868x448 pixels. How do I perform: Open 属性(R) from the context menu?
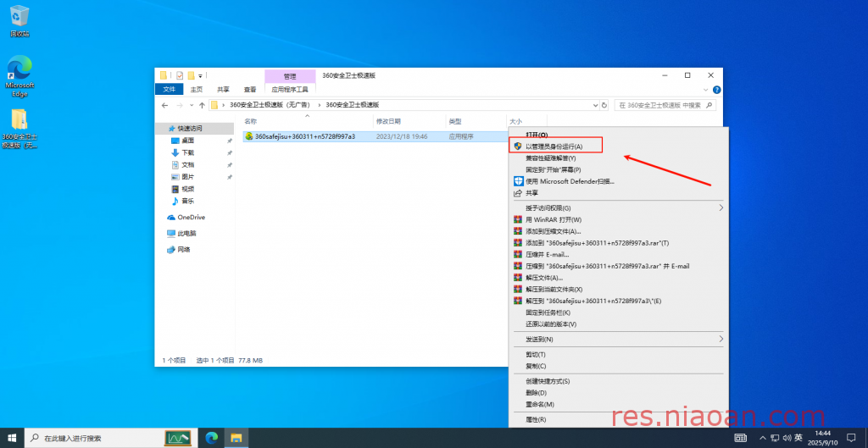536,419
